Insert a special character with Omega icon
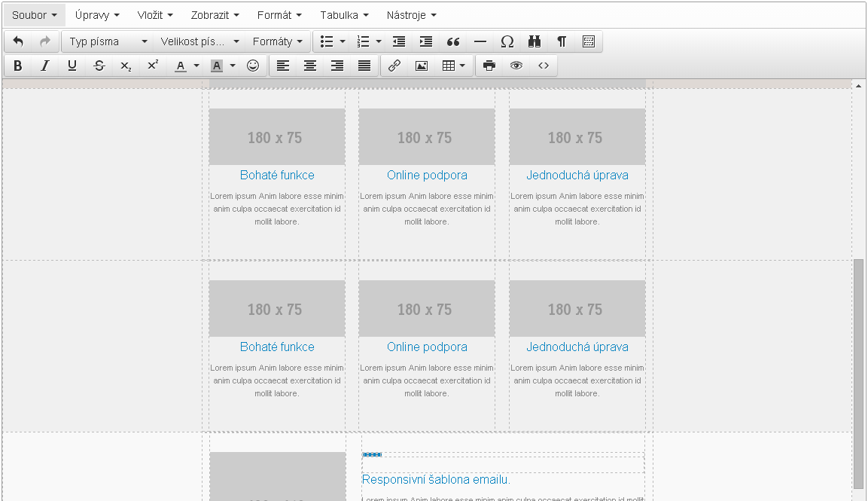Screen dimensions: 868x501 coord(507,41)
